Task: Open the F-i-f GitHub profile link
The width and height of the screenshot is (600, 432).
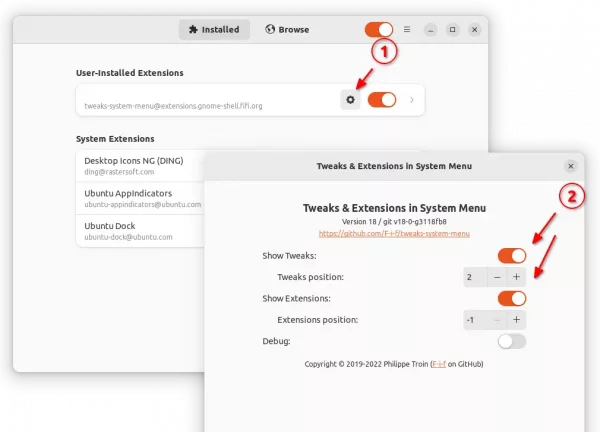Action: (x=439, y=364)
